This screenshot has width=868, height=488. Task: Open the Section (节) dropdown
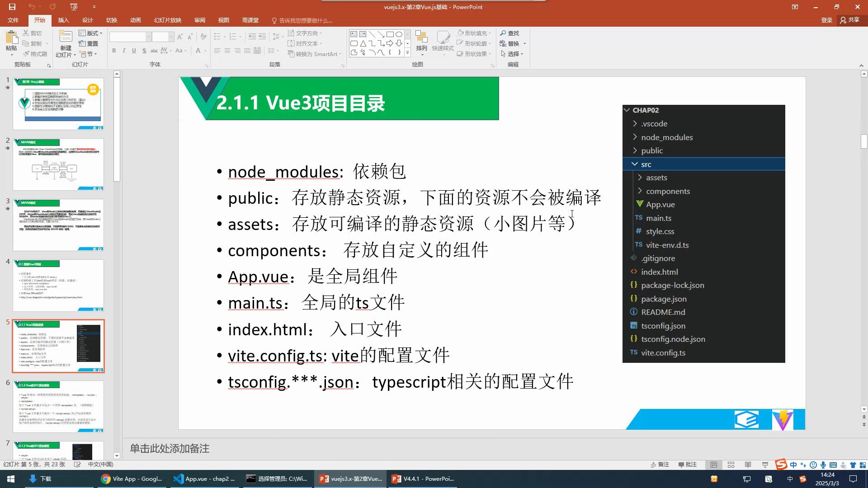pyautogui.click(x=89, y=54)
